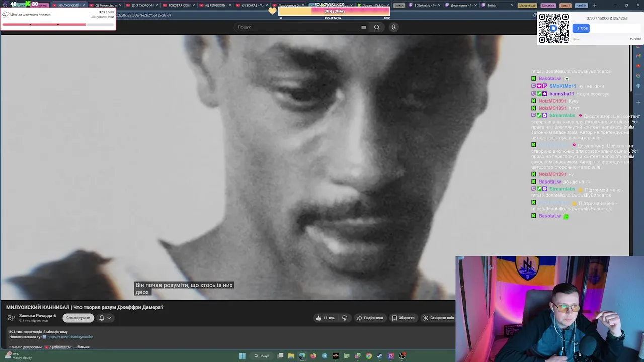This screenshot has height=362, width=644.
Task: Open a new browser tab with plus
Action: click(594, 5)
